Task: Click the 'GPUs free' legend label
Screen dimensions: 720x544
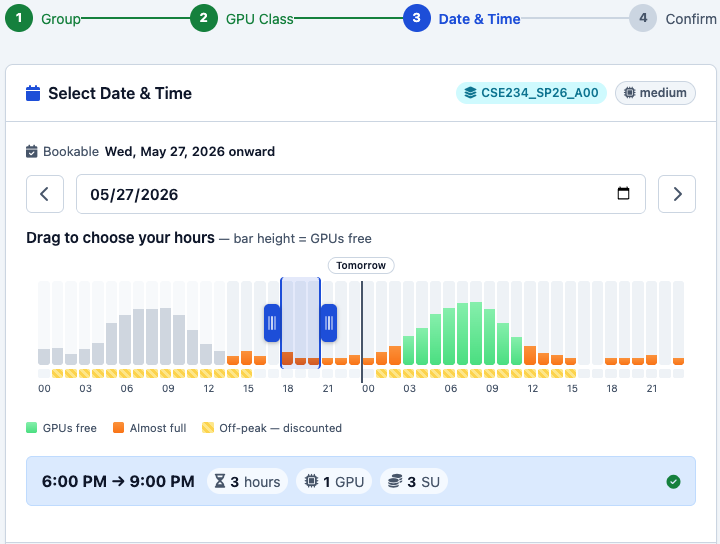Action: [70, 428]
